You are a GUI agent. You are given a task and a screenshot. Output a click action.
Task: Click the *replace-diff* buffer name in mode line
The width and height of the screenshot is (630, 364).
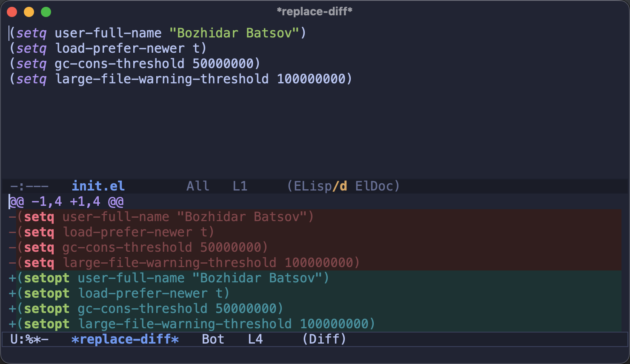[x=125, y=339]
